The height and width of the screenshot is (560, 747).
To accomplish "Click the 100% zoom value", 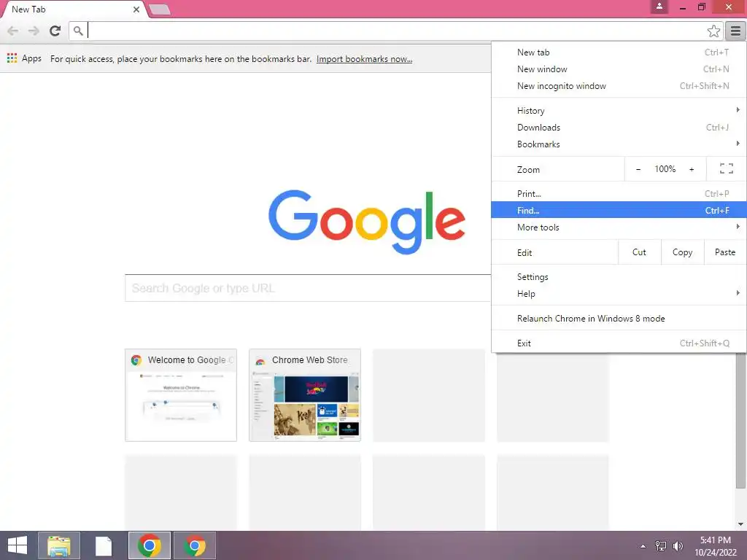I will pyautogui.click(x=665, y=169).
